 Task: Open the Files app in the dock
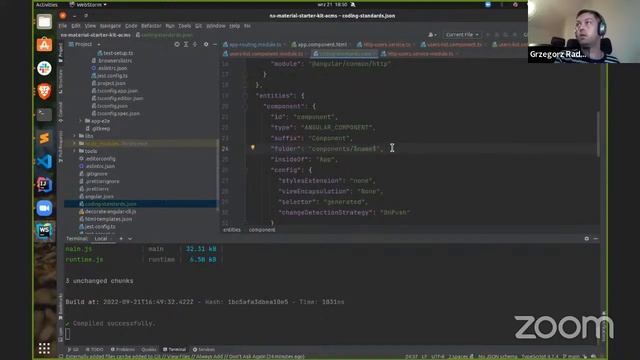44,21
